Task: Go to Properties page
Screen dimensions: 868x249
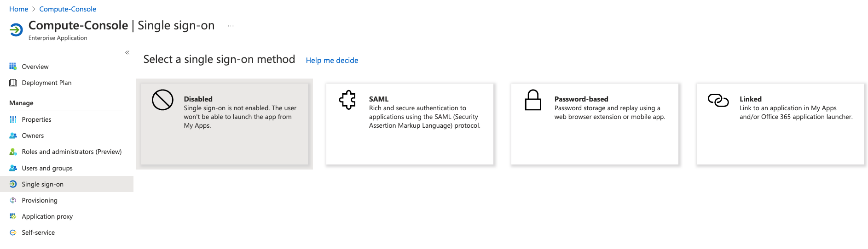Action: pos(67,119)
